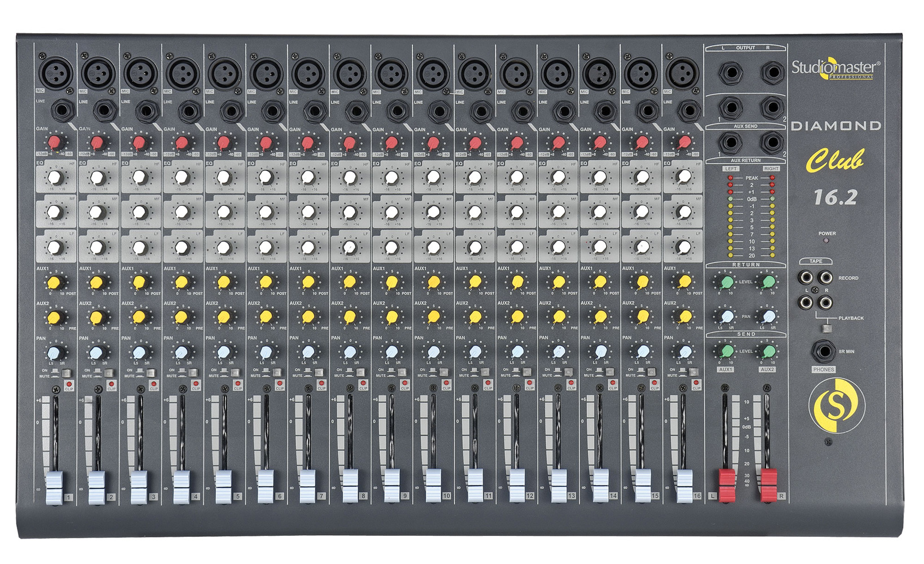The height and width of the screenshot is (564, 924).
Task: Click the left main output jack
Action: click(730, 73)
